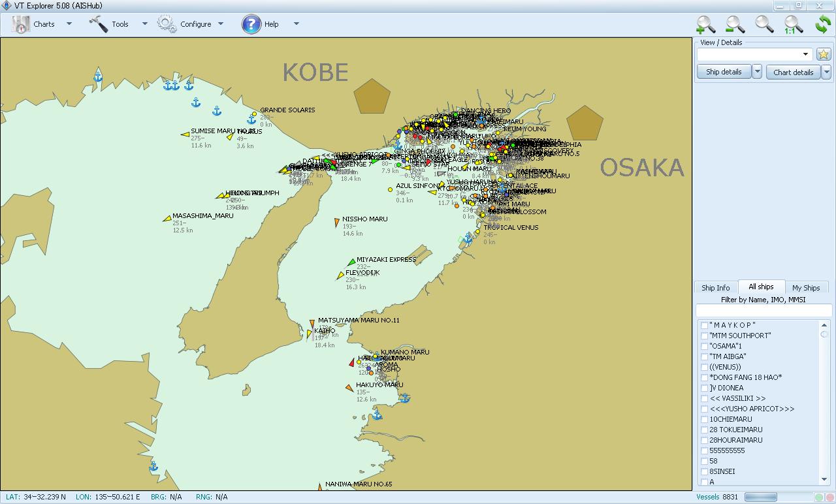Click the 555555555 list entry
The width and height of the screenshot is (836, 504).
(727, 450)
